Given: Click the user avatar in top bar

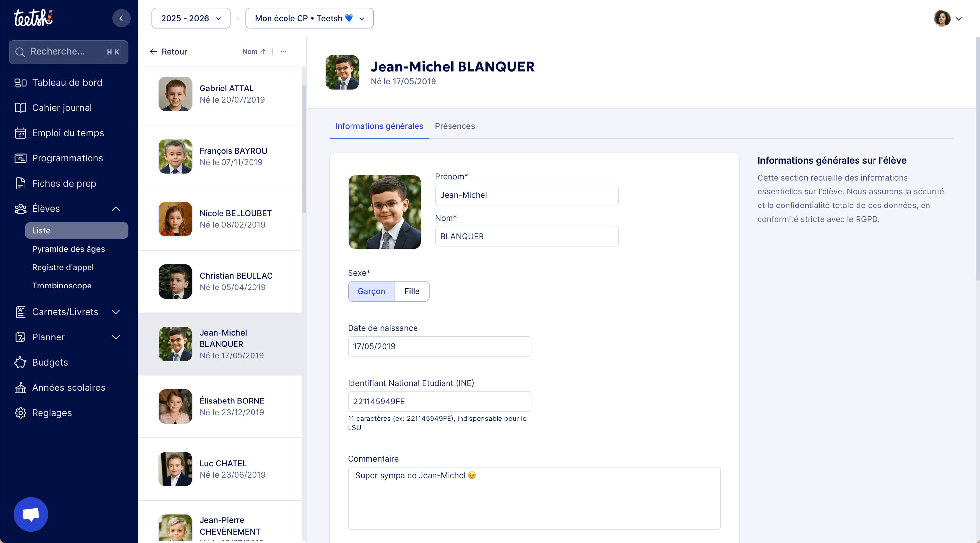Looking at the screenshot, I should click(942, 18).
